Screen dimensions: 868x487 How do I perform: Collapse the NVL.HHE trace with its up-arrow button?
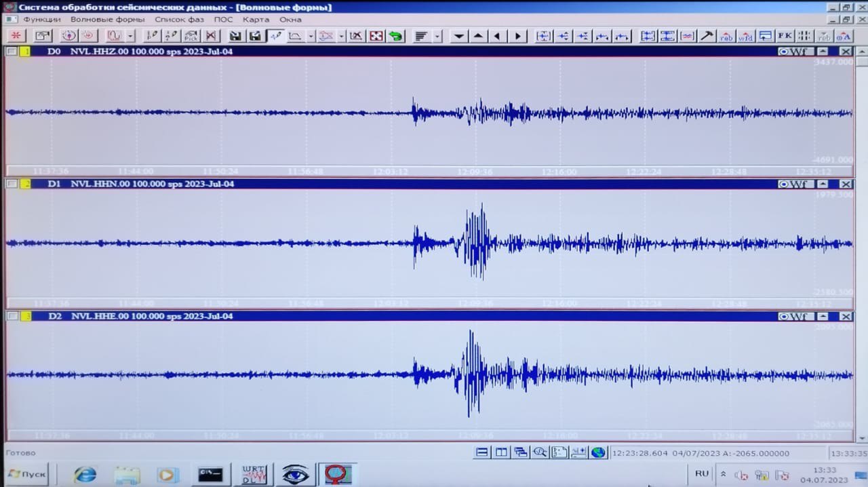(823, 316)
